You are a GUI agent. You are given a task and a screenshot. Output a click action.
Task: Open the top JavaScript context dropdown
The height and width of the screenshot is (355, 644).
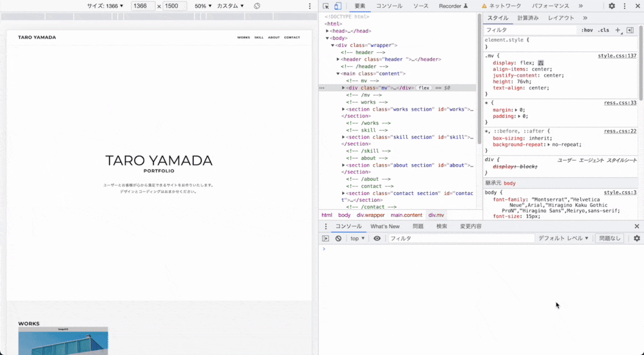point(357,238)
